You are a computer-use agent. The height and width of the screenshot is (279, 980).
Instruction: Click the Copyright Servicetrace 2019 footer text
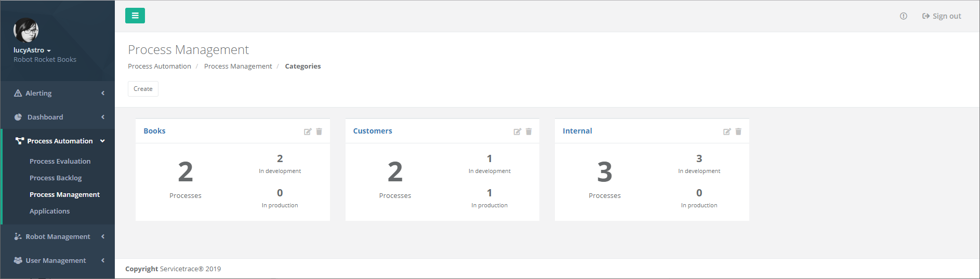coord(173,269)
